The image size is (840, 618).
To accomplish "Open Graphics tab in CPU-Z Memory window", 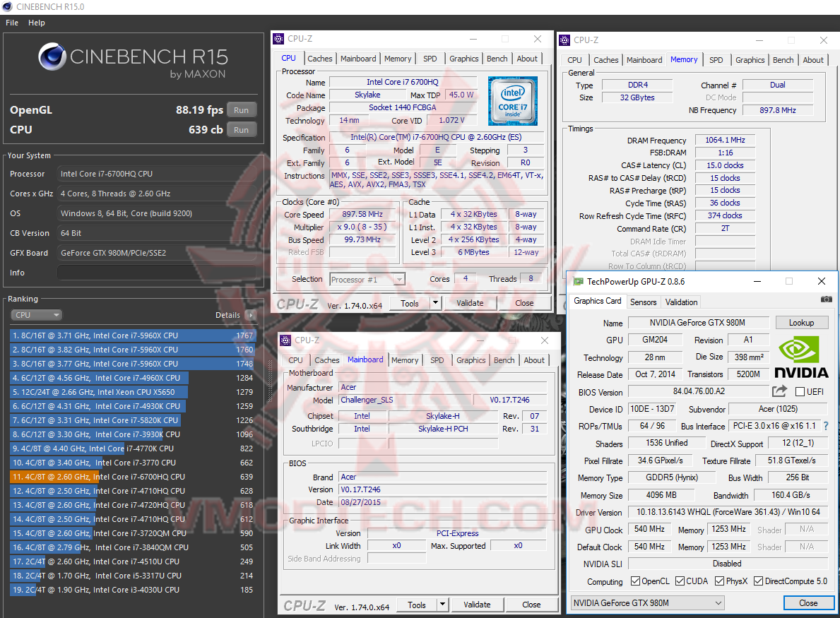I will pyautogui.click(x=750, y=60).
